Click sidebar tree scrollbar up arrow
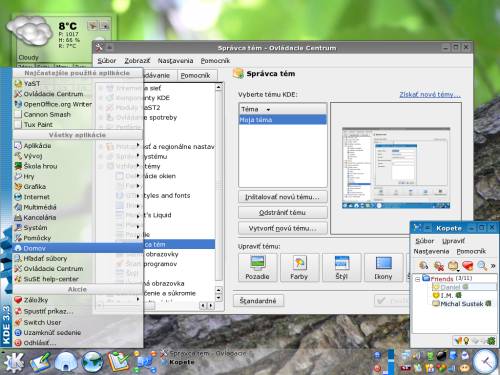 pyautogui.click(x=218, y=87)
